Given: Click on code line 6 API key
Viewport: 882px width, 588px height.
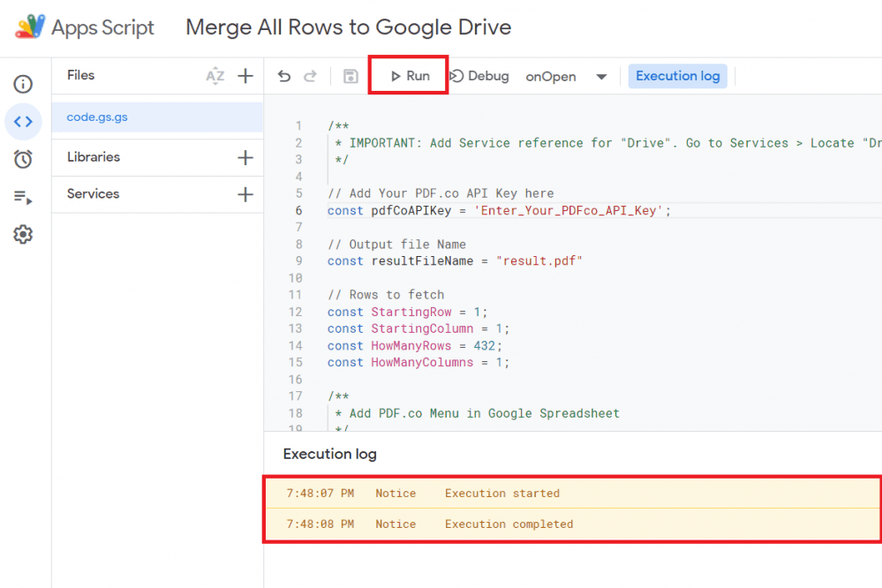Looking at the screenshot, I should (x=499, y=210).
